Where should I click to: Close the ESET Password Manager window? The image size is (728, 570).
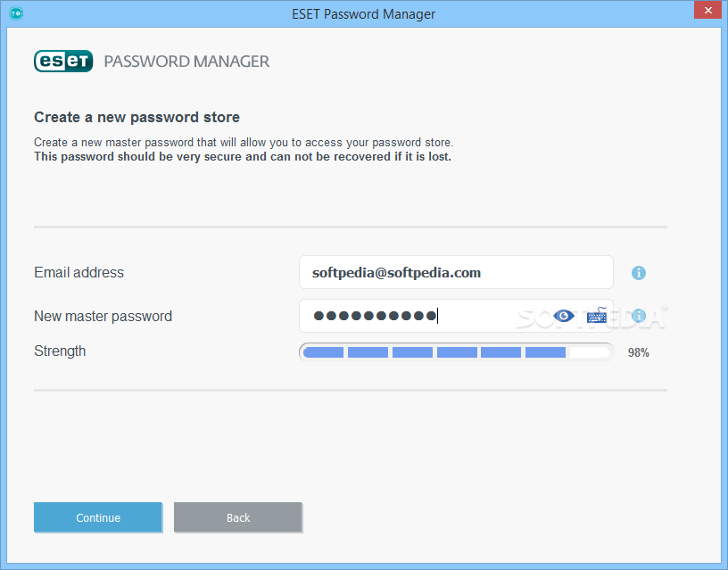[707, 10]
